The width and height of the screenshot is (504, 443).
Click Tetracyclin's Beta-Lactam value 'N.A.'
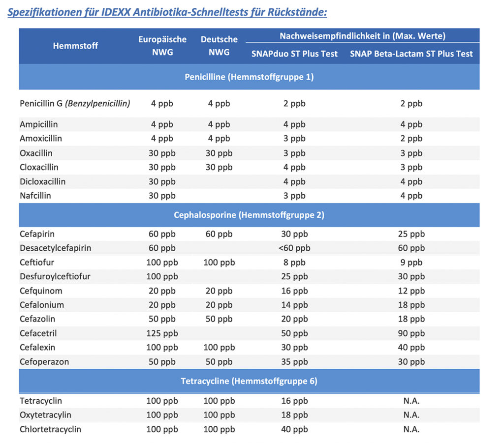point(411,401)
